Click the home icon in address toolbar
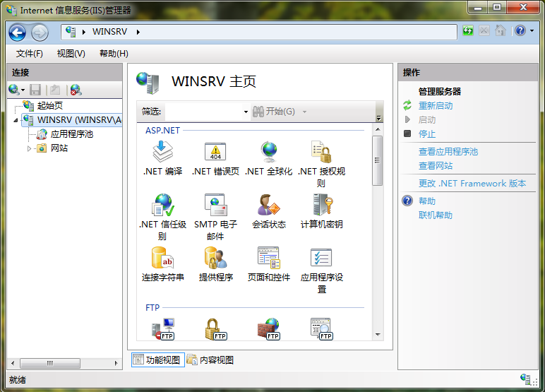The image size is (545, 392). (500, 31)
